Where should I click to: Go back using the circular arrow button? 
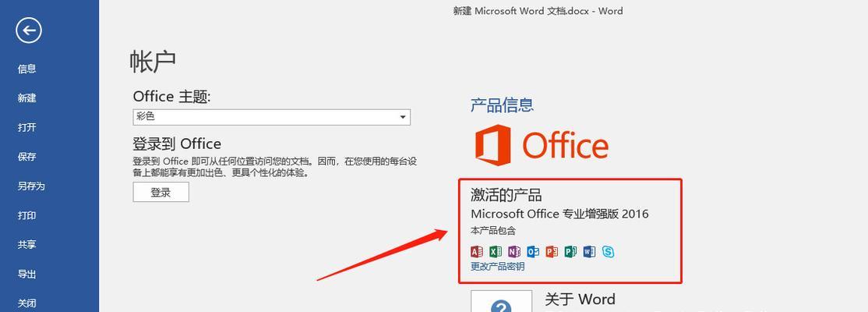click(29, 30)
